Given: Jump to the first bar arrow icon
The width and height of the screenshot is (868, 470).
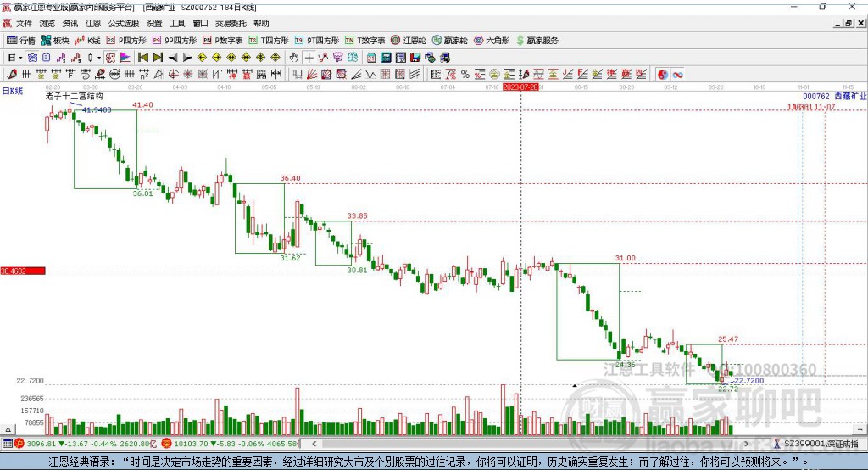Looking at the screenshot, I should click(x=142, y=58).
